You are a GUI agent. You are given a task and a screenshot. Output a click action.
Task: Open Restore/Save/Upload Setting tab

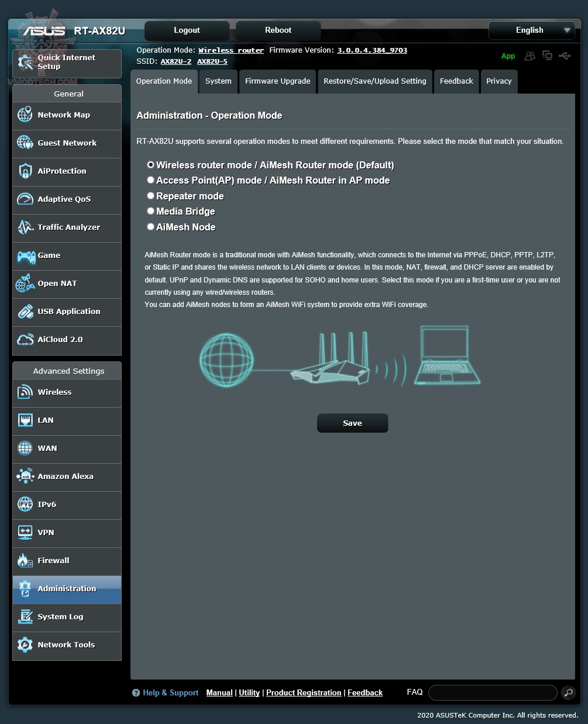375,81
